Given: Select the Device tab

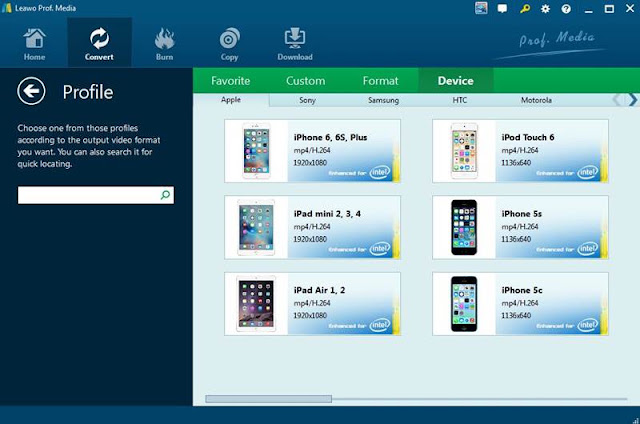Looking at the screenshot, I should click(456, 81).
